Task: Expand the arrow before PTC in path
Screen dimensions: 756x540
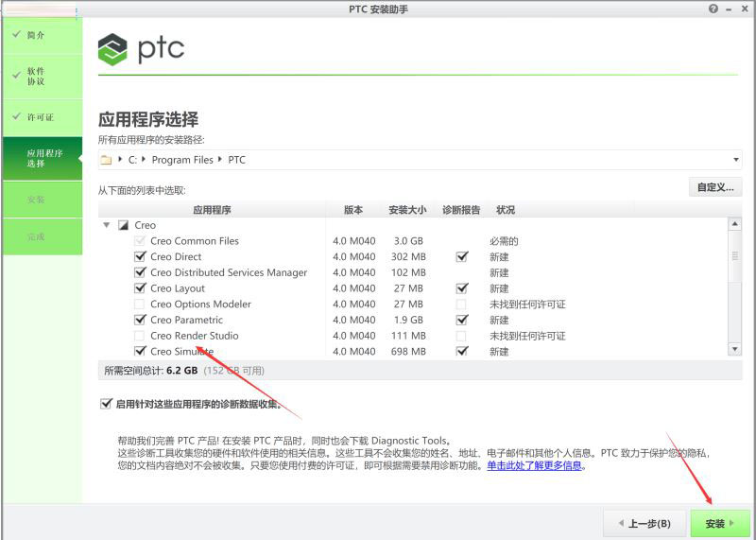Action: pos(220,159)
